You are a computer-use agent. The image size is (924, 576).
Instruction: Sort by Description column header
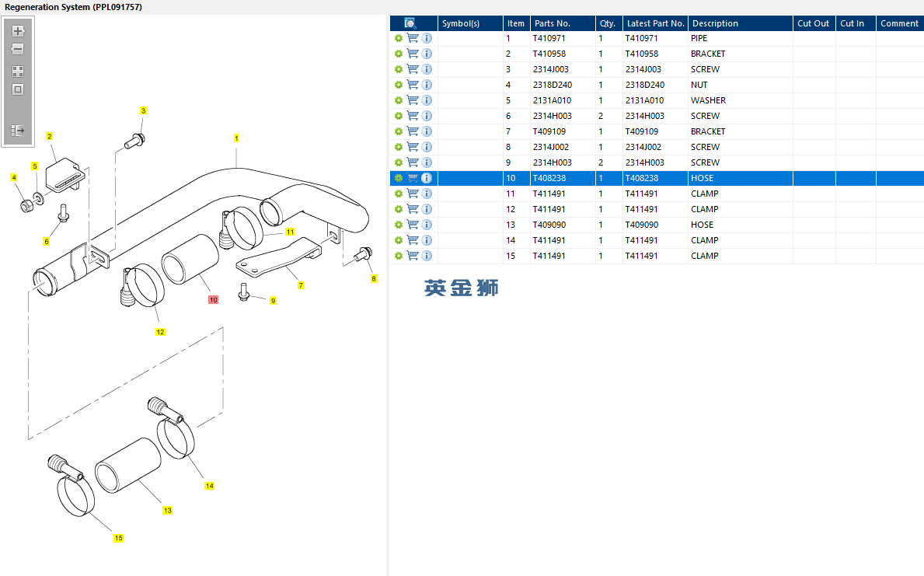[x=741, y=23]
